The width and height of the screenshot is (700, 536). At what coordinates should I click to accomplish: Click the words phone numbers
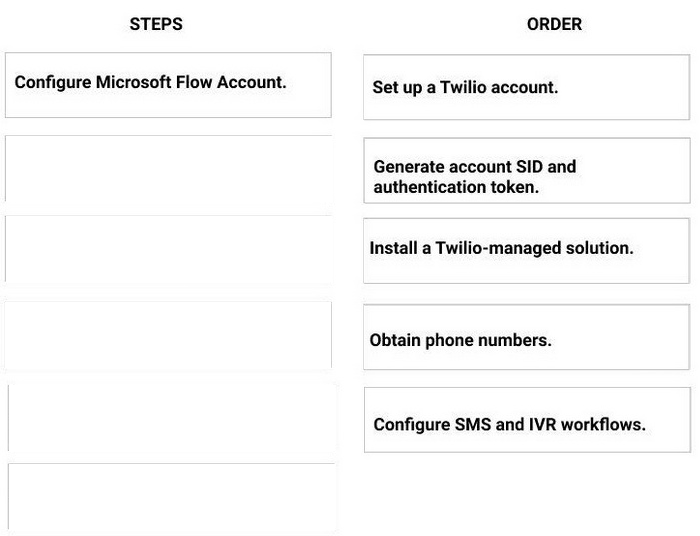488,340
